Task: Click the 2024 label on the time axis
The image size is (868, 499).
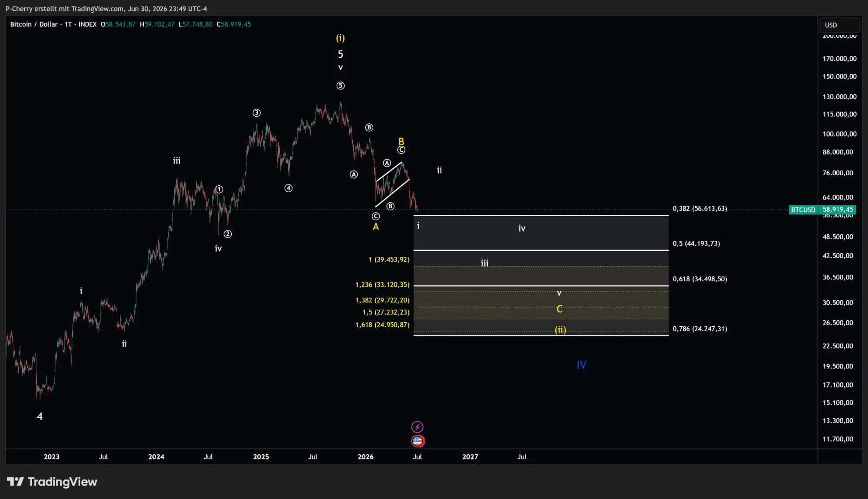Action: point(156,457)
